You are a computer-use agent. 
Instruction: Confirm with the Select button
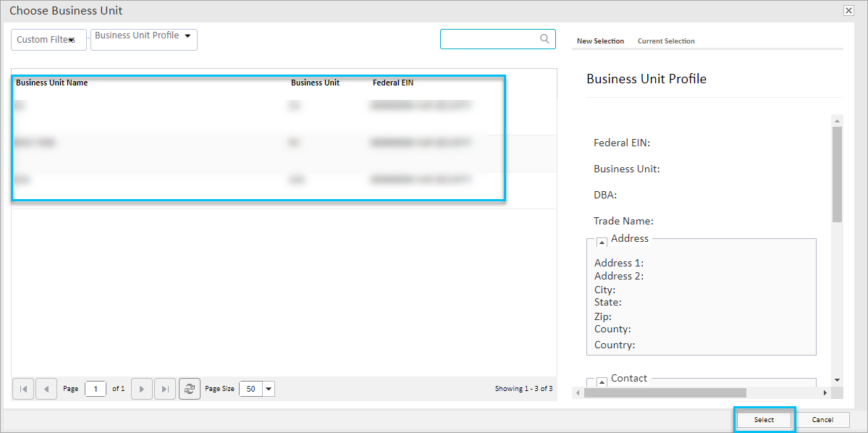[x=764, y=419]
